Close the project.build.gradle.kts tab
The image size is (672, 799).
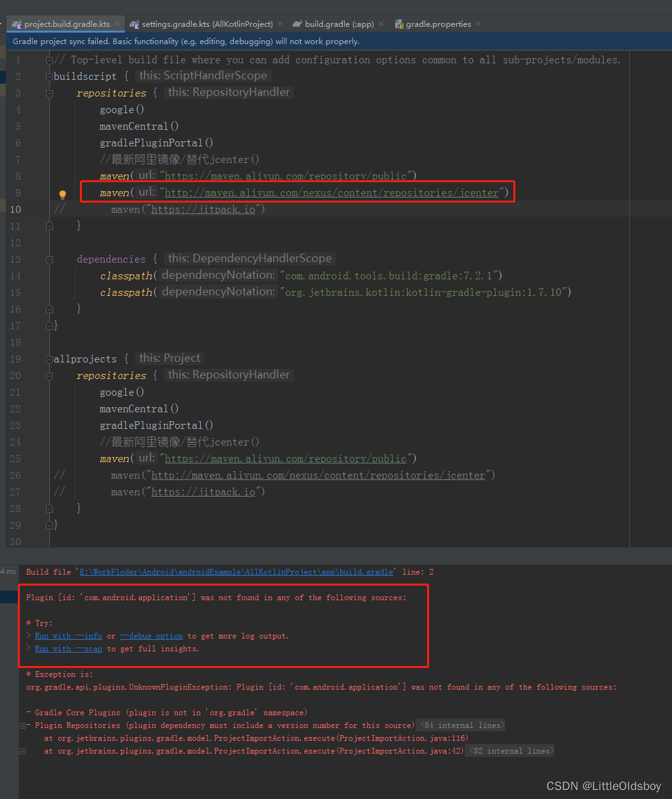pos(117,24)
